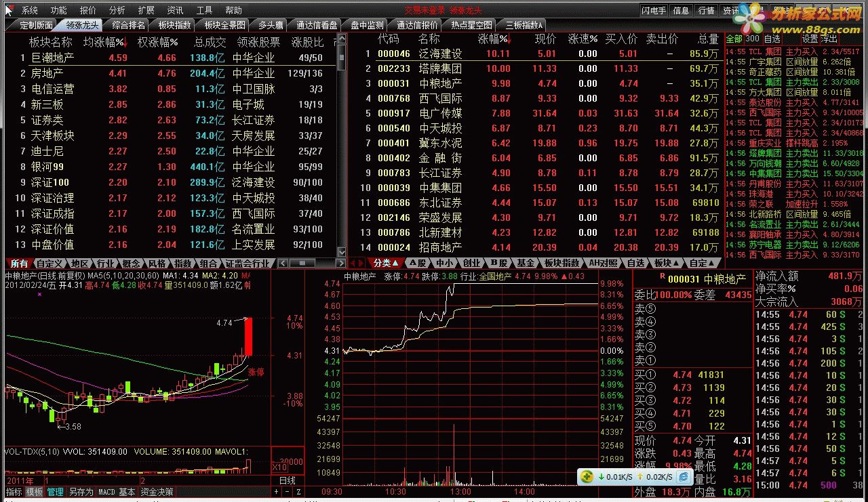
Task: Open the 报价 menu
Action: tap(88, 10)
